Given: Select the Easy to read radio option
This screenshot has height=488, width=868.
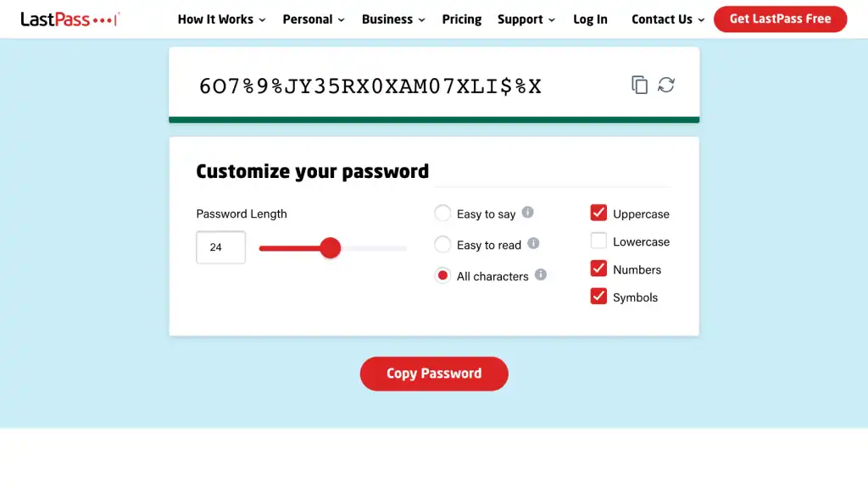Looking at the screenshot, I should (x=442, y=244).
